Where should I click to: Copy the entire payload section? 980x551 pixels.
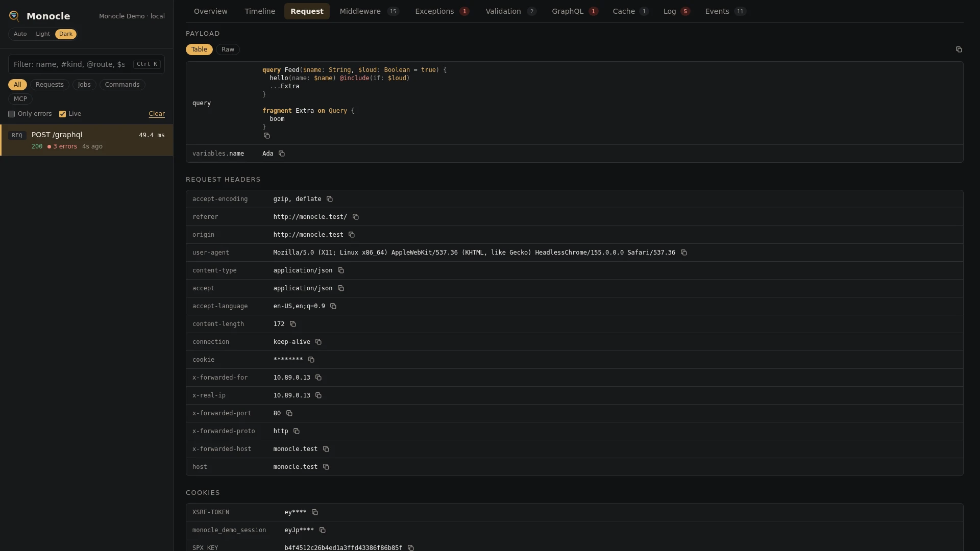(959, 49)
